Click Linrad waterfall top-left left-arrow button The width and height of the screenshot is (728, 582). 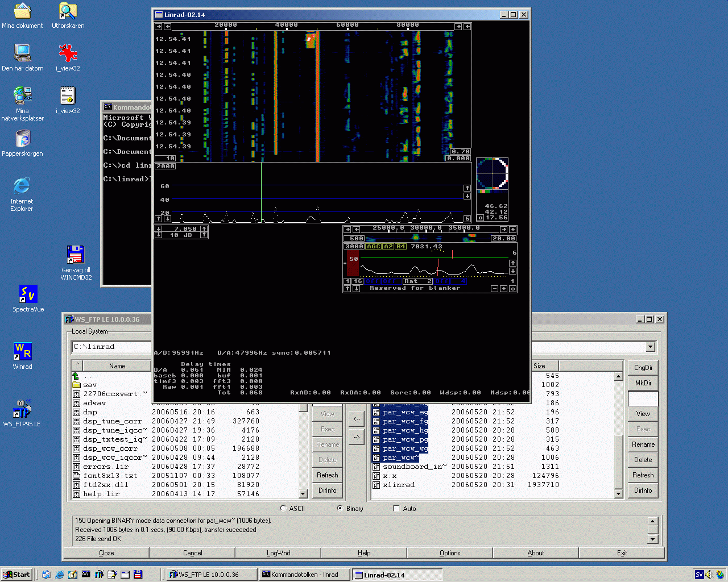pos(167,26)
